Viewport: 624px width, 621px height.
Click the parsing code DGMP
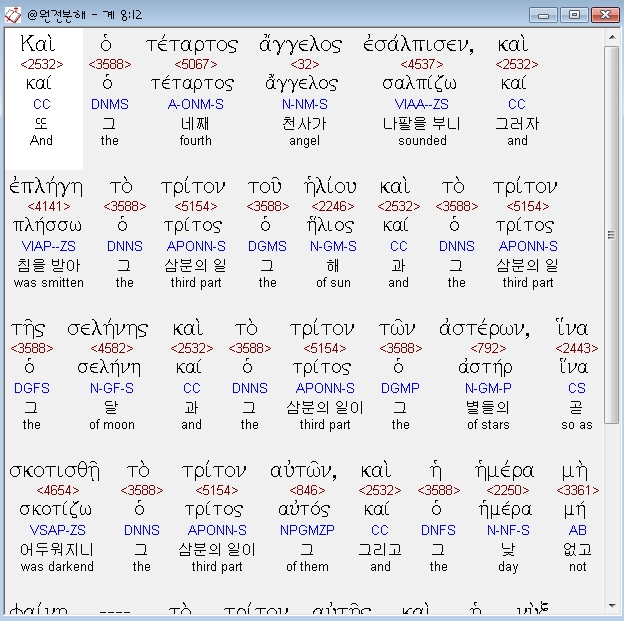[400, 388]
